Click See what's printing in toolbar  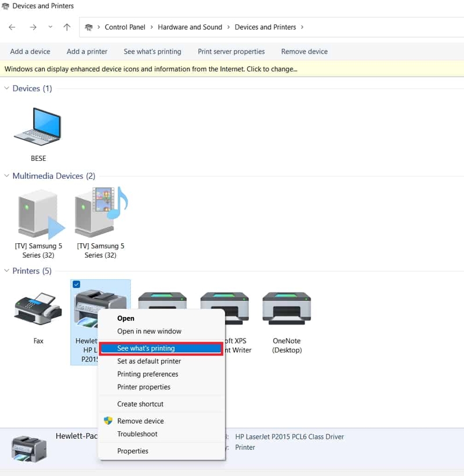pos(153,52)
